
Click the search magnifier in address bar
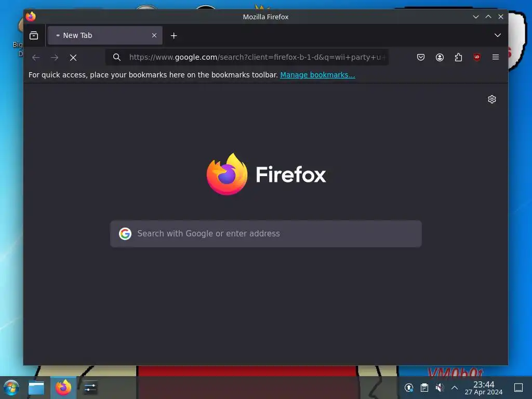[x=117, y=57]
